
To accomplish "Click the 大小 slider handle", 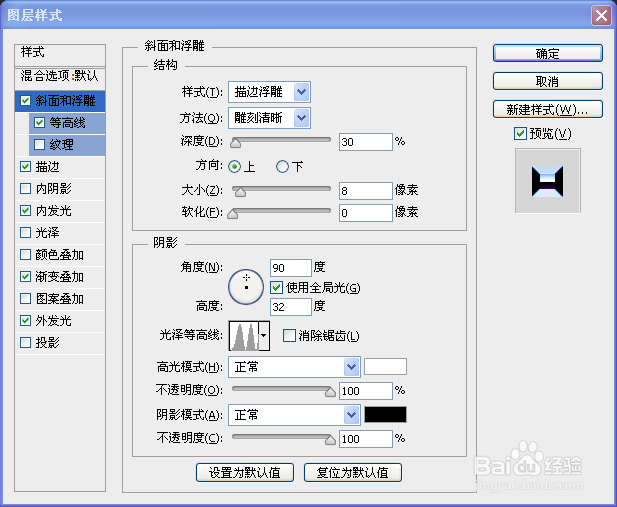I will point(240,192).
